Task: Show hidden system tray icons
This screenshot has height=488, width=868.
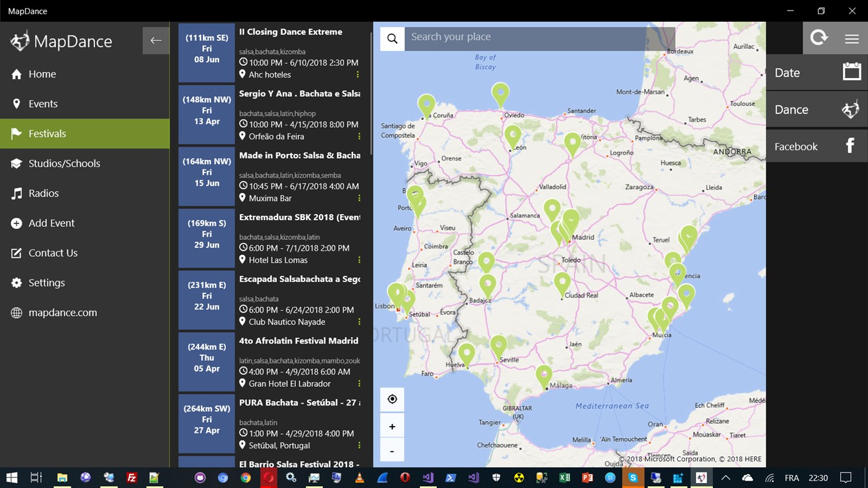Action: [x=725, y=477]
